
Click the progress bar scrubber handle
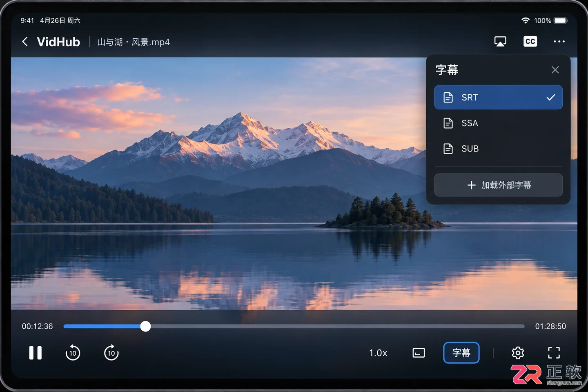point(145,326)
